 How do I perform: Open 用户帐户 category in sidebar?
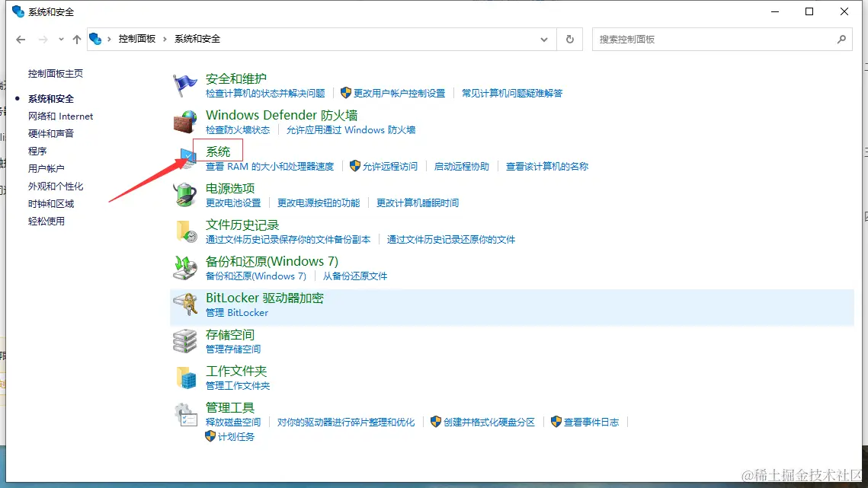tap(46, 168)
